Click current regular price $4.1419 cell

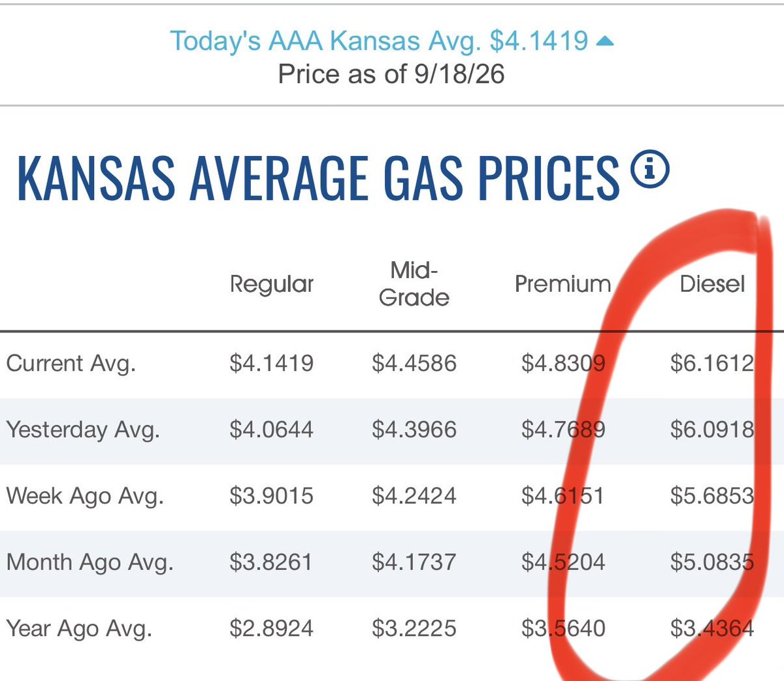[x=272, y=363]
